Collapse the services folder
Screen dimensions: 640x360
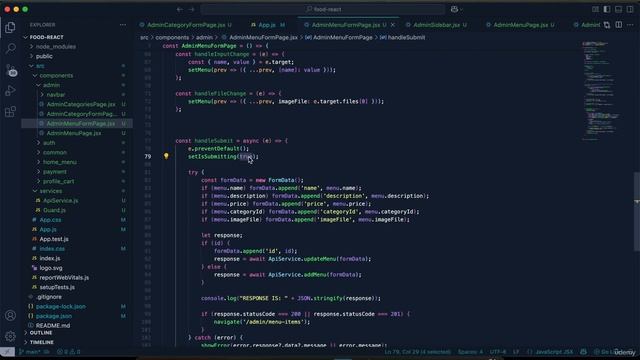click(51, 191)
